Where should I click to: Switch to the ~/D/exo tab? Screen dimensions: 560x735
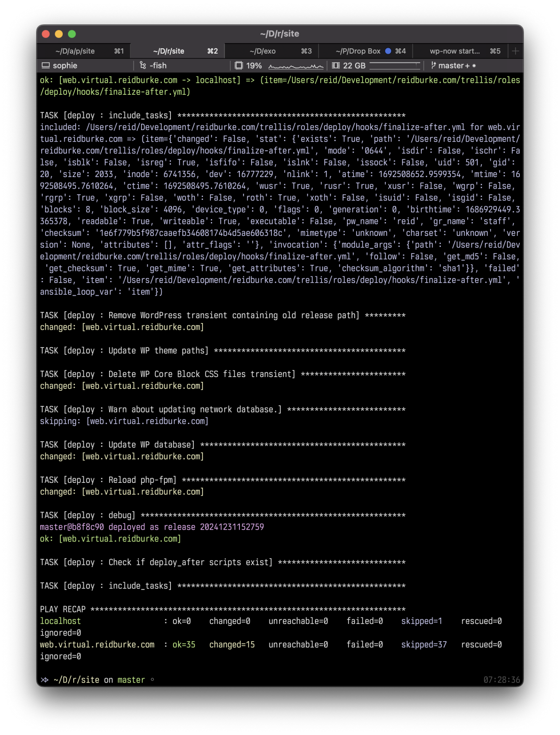(263, 51)
